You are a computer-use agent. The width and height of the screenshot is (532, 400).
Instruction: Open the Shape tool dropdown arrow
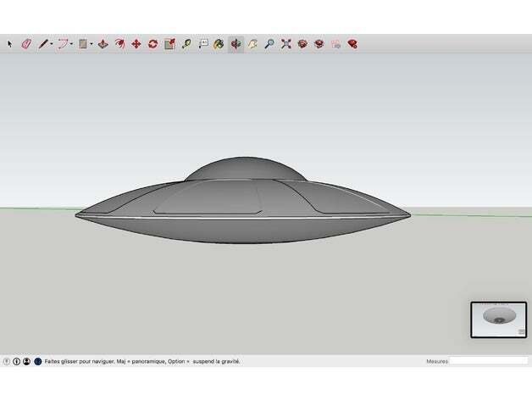[x=91, y=43]
